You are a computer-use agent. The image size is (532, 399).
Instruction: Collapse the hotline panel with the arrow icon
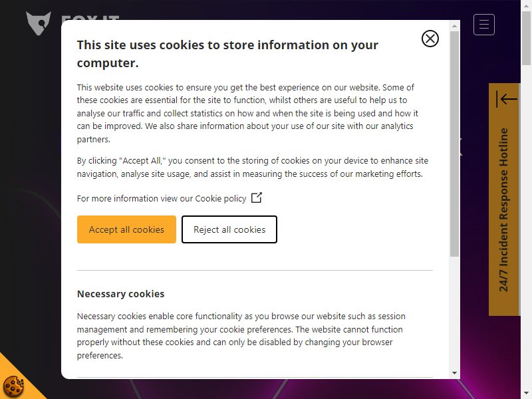(x=506, y=98)
